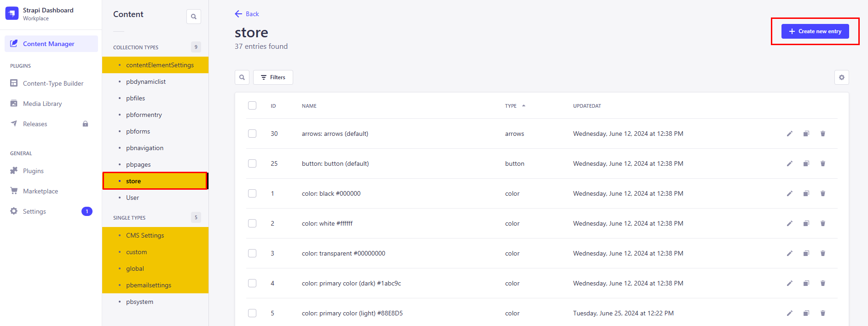Open the User collection type

click(x=155, y=198)
